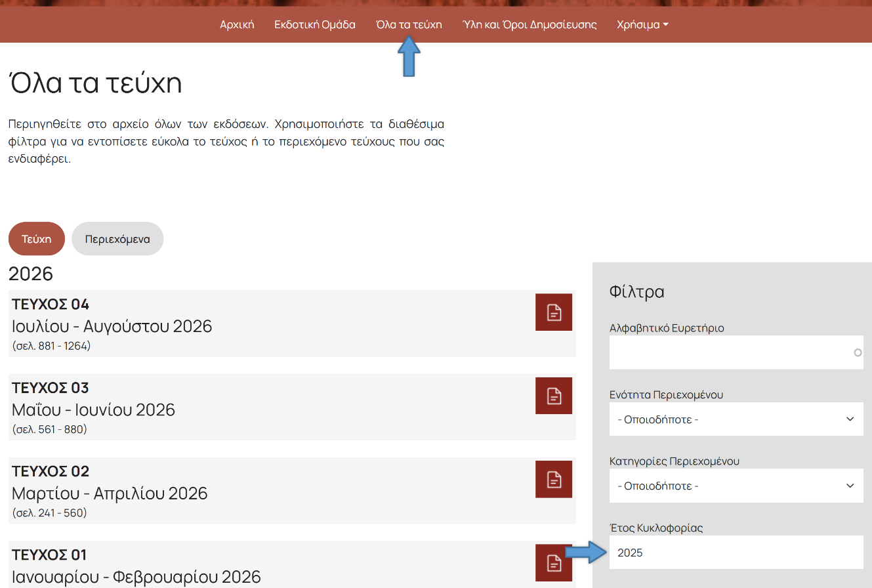Screen dimensions: 872x588
Task: Click the Φίλτρα panel heading
Action: tap(636, 291)
